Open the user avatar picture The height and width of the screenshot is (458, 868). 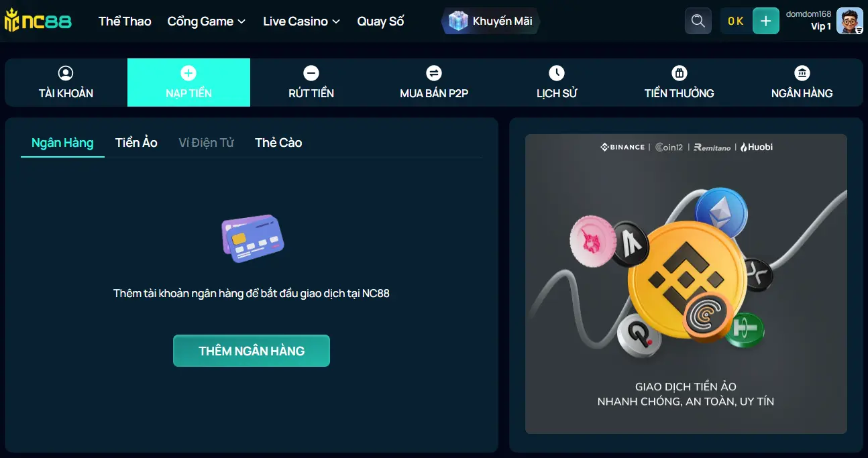(849, 21)
